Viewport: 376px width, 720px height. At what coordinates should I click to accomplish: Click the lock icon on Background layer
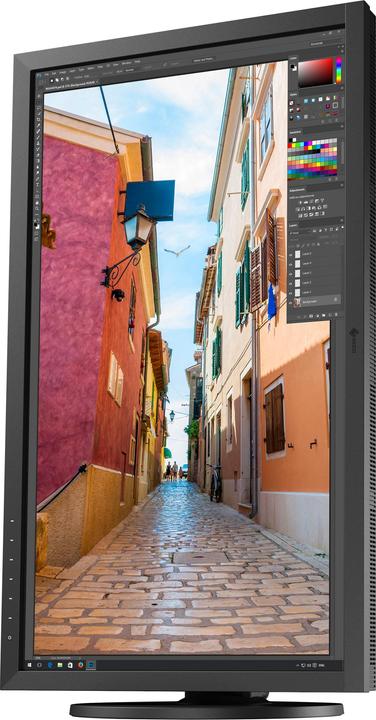(x=336, y=299)
